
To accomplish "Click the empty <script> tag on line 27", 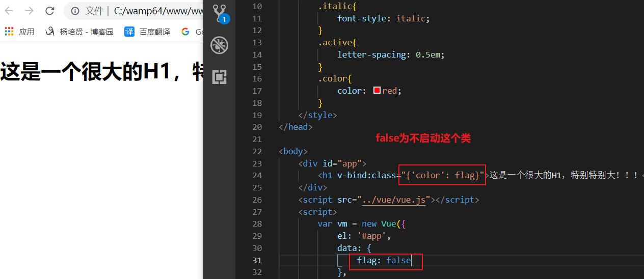I will click(318, 212).
